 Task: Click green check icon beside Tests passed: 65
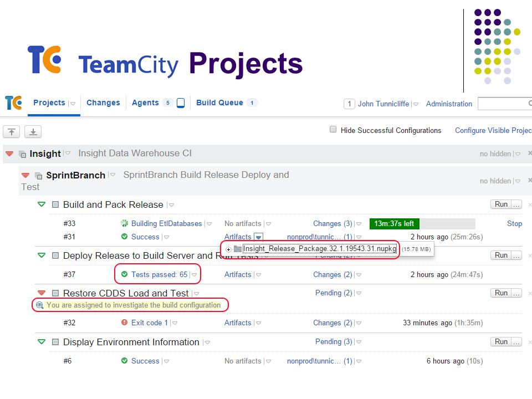(125, 274)
